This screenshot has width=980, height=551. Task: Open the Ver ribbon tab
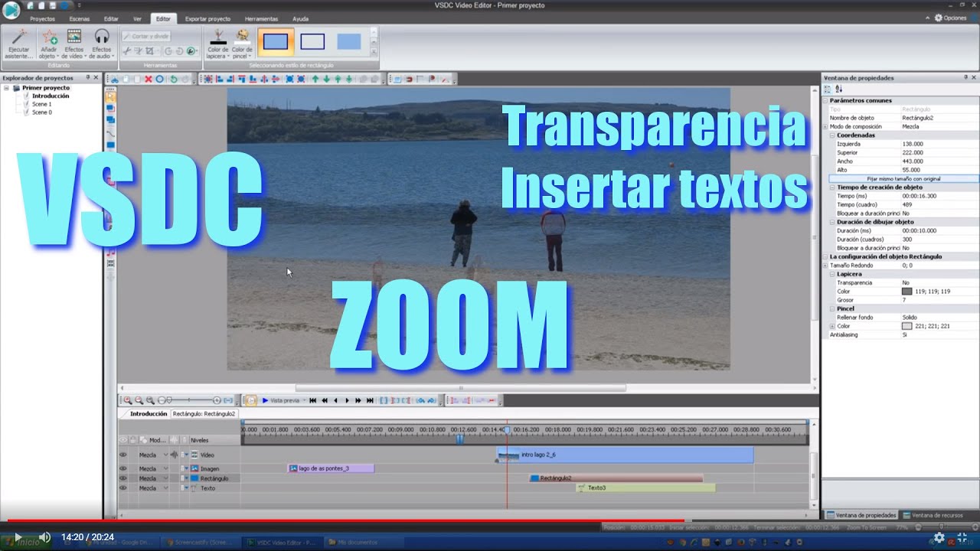tap(137, 18)
